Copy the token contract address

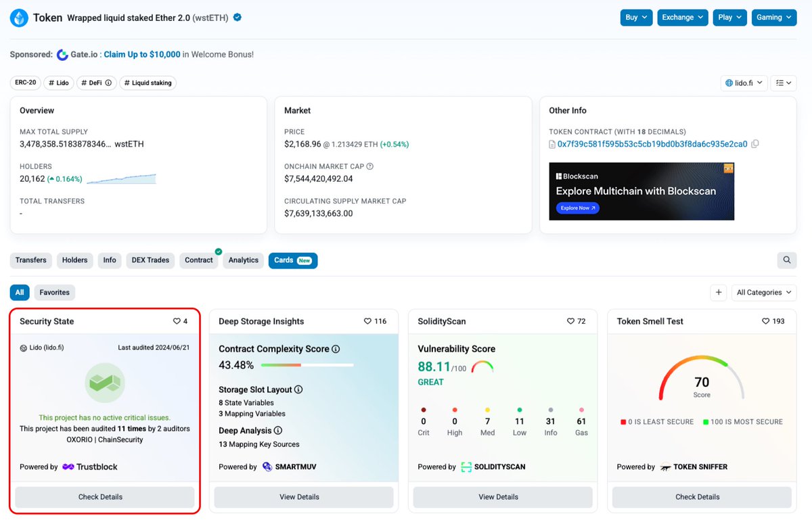755,144
